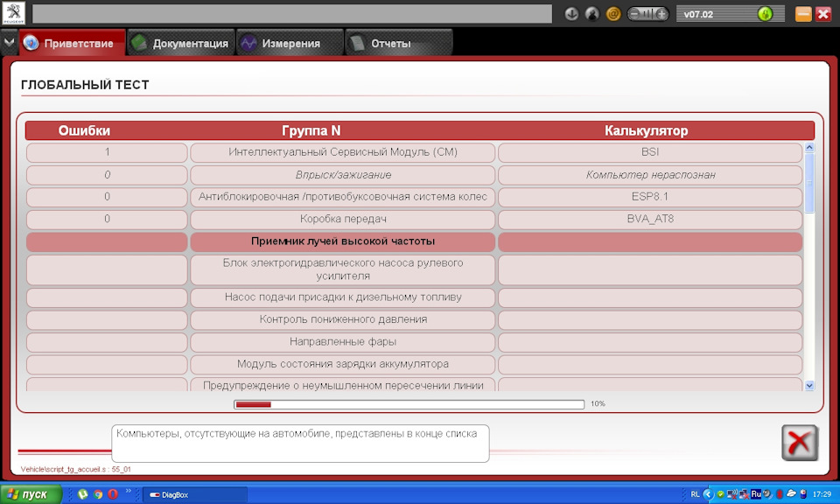Click the 17:29 system clock
Image resolution: width=840 pixels, height=504 pixels.
[x=822, y=494]
